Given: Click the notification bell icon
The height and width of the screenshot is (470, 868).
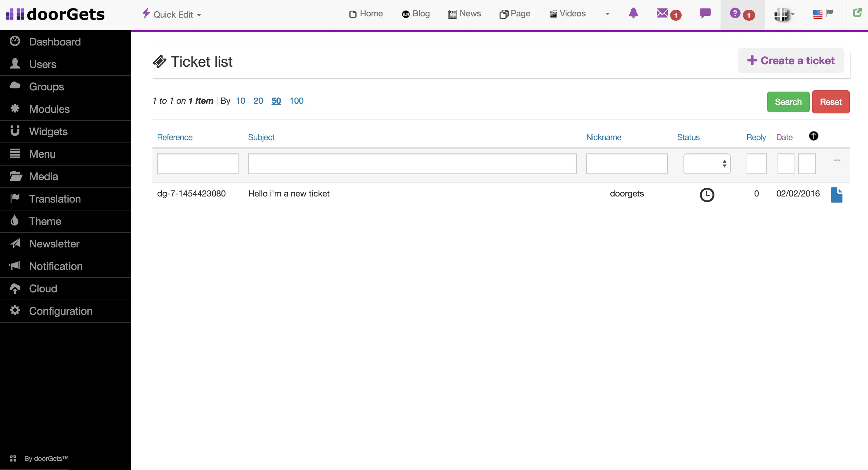Looking at the screenshot, I should pos(633,13).
